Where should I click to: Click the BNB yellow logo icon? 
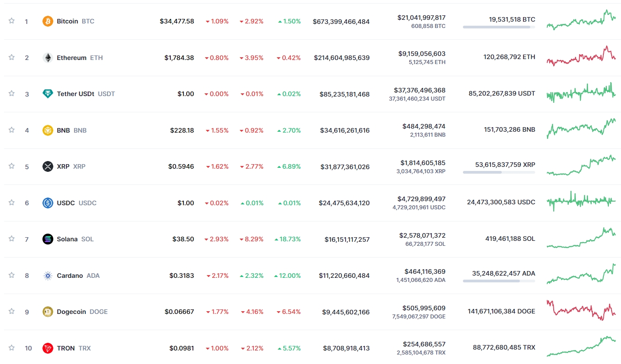pyautogui.click(x=47, y=130)
